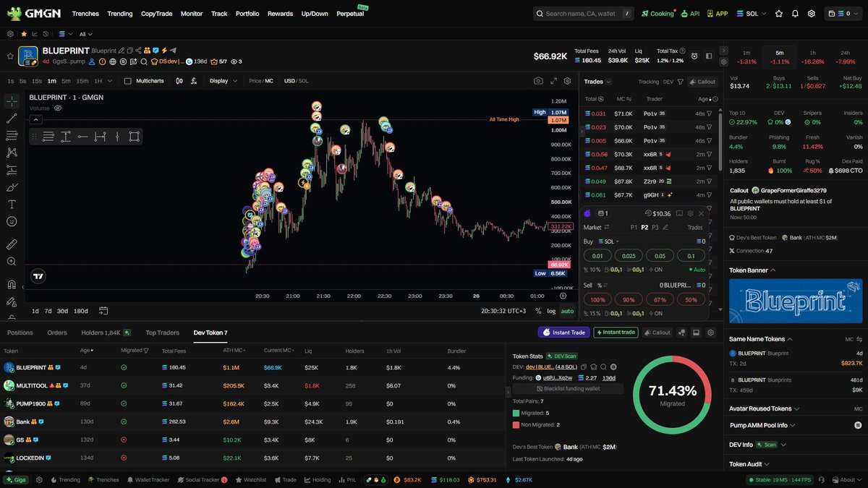868x488 pixels.
Task: Open chart settings gear
Action: tap(568, 81)
